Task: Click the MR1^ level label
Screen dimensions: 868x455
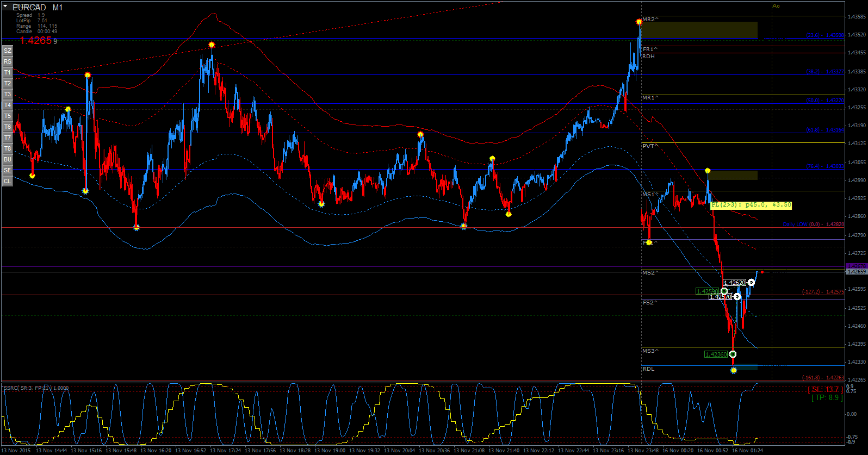Action: [x=650, y=98]
